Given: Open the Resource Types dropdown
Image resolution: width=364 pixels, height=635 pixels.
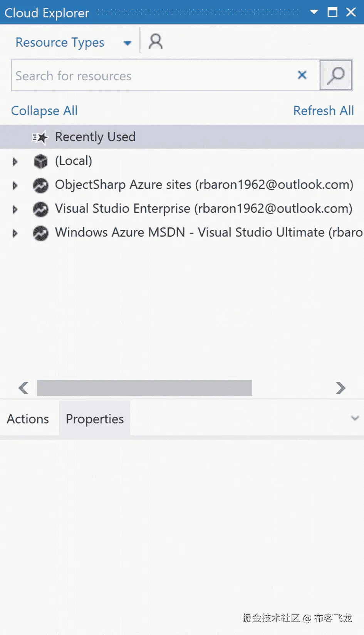Looking at the screenshot, I should point(127,43).
